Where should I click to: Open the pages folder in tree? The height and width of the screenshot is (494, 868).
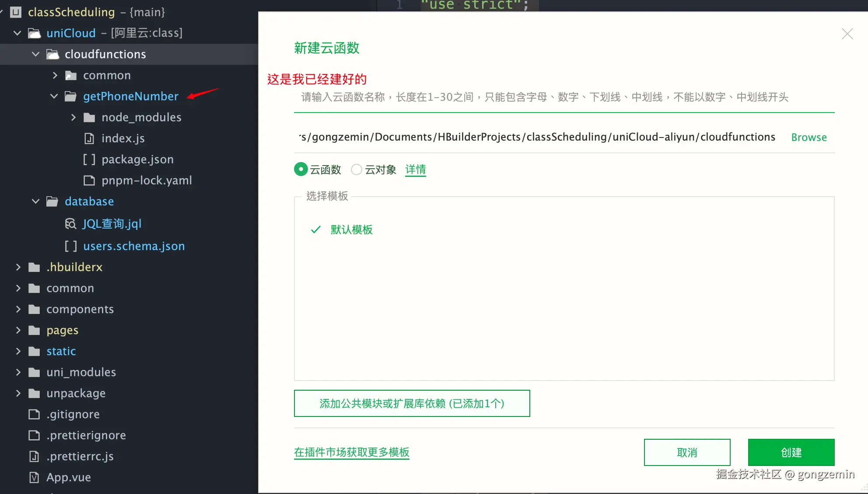click(62, 330)
